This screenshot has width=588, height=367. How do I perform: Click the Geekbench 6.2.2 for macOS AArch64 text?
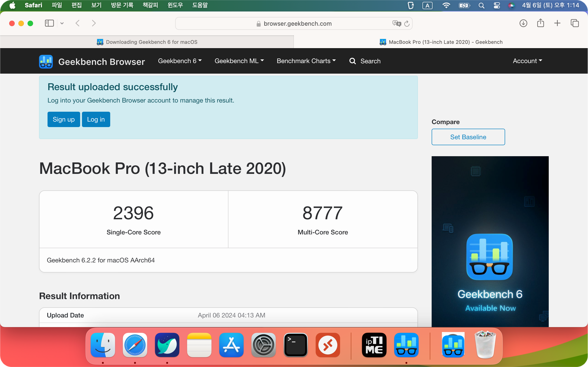coord(101,260)
